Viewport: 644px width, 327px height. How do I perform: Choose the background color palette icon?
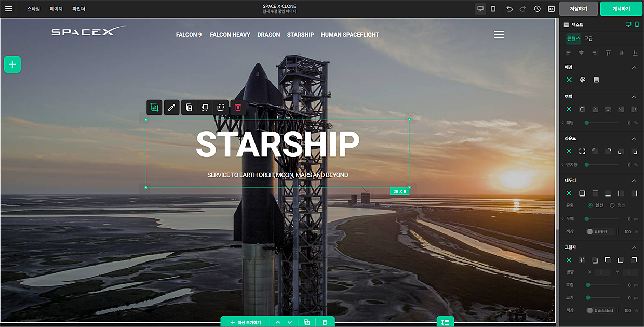[582, 80]
